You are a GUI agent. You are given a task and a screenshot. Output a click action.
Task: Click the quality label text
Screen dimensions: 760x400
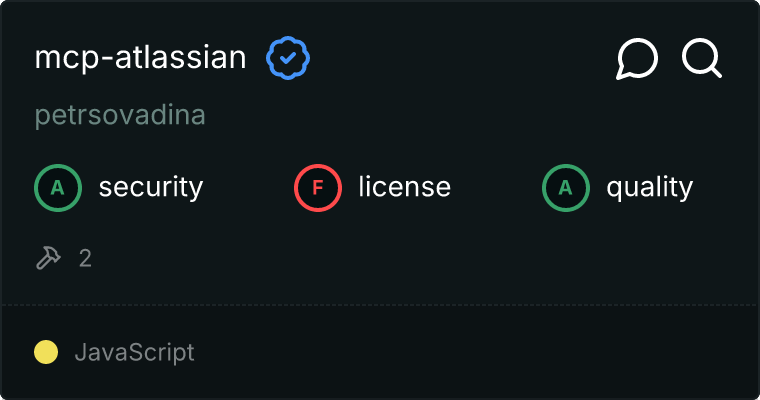click(649, 187)
